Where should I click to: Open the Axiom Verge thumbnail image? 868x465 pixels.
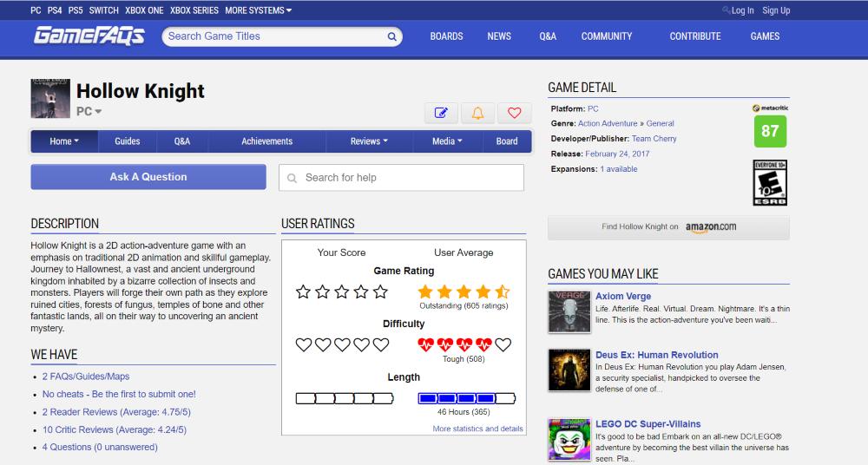pyautogui.click(x=569, y=311)
